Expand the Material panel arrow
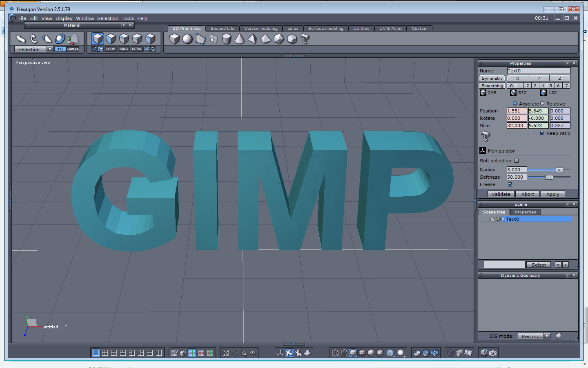588x368 pixels. 124,25
